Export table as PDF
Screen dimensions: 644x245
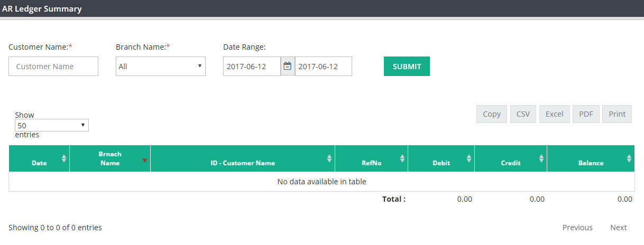(586, 114)
